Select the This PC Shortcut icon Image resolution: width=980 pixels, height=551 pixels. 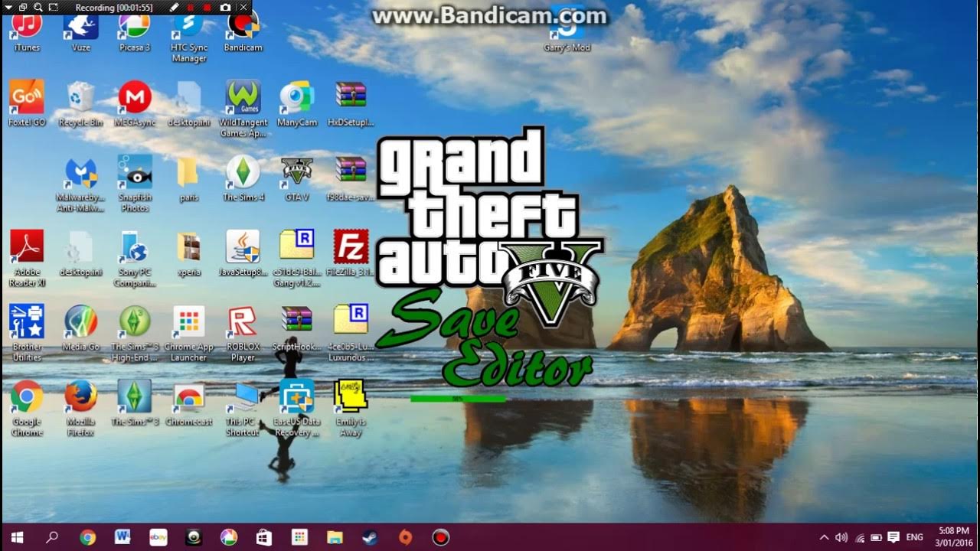[x=243, y=409]
